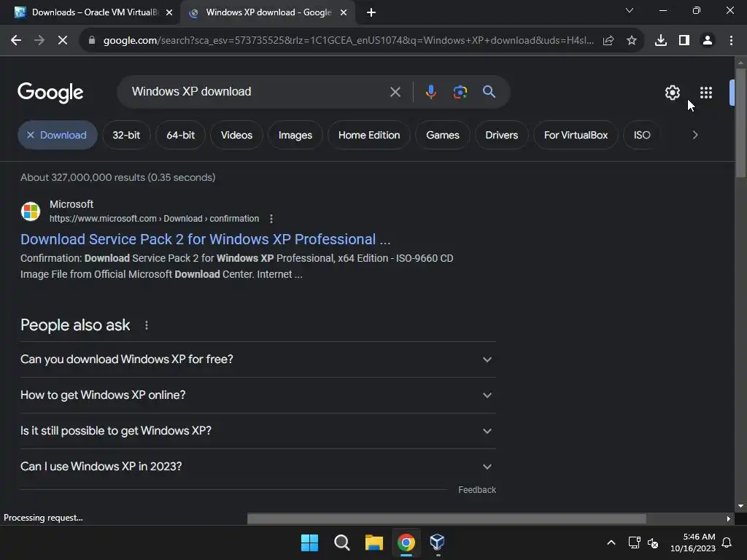Open the Windows Start button on taskbar
This screenshot has width=747, height=560.
[309, 542]
